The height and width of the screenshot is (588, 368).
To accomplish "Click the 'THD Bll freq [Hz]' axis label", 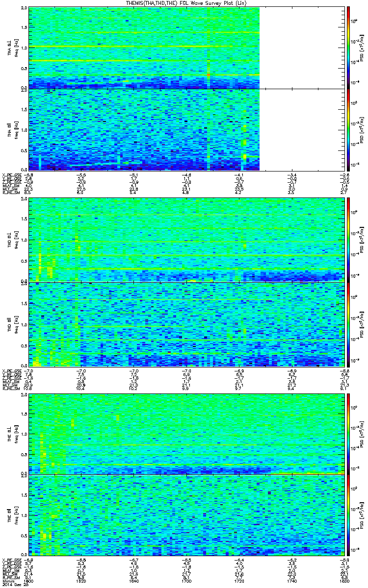I will tap(12, 324).
